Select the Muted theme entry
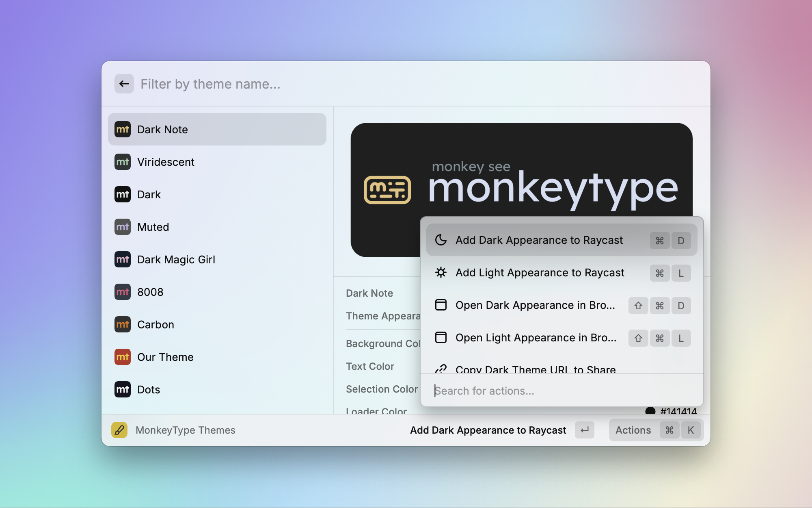Screen dimensions: 812x508 point(218,226)
